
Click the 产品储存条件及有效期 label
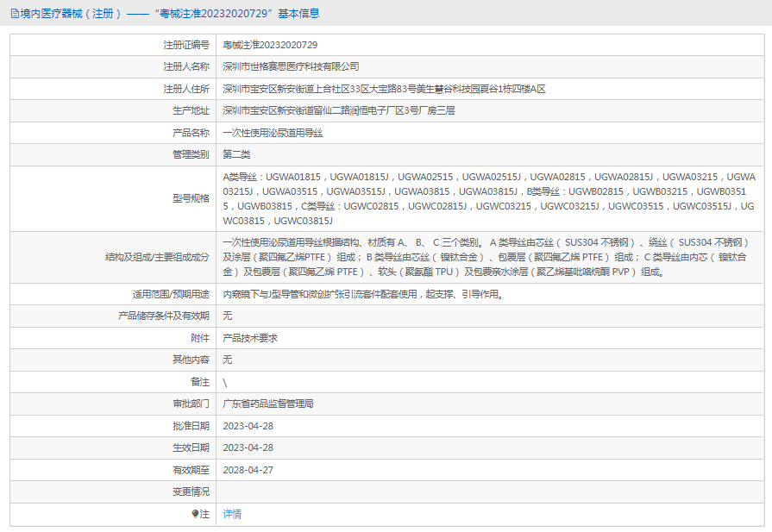[x=164, y=316]
